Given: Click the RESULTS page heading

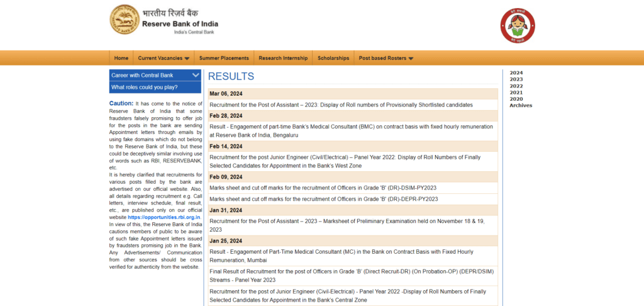Looking at the screenshot, I should tap(231, 77).
